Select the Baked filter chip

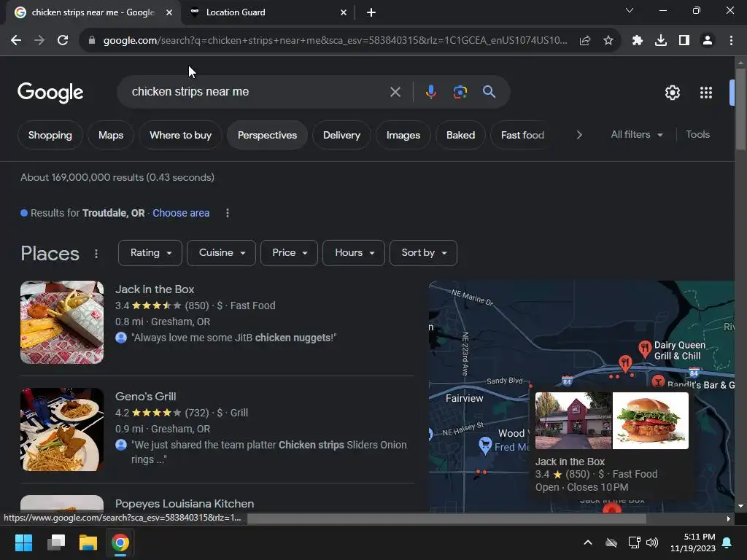[461, 135]
